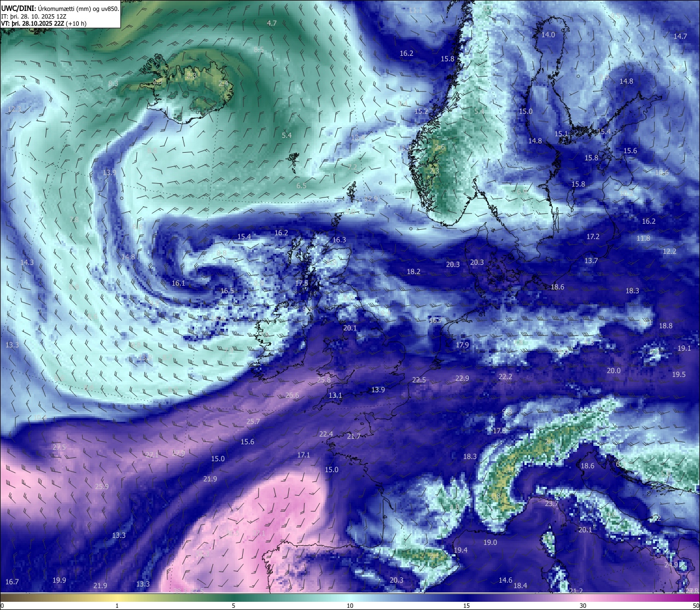
Task: Click the map value 19.0
Action: (490, 542)
